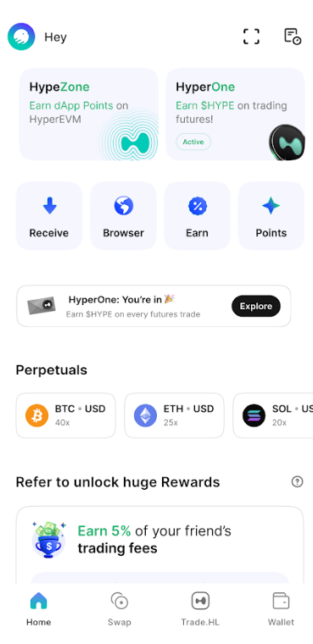Open the Earn 5% referral card
The image size is (313, 644).
160,545
